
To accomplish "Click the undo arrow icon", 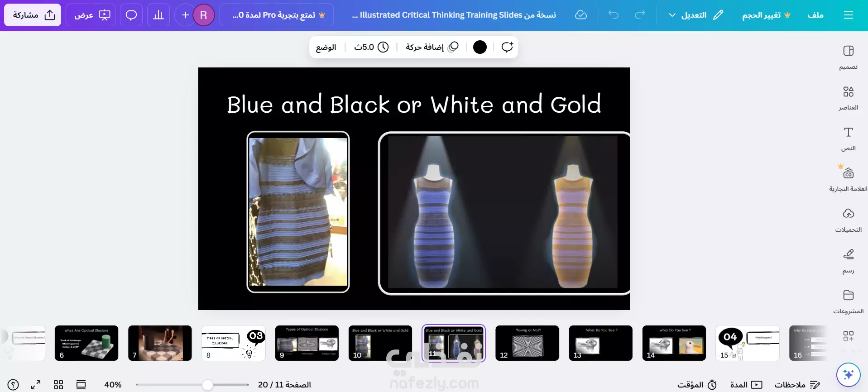I will pos(614,15).
